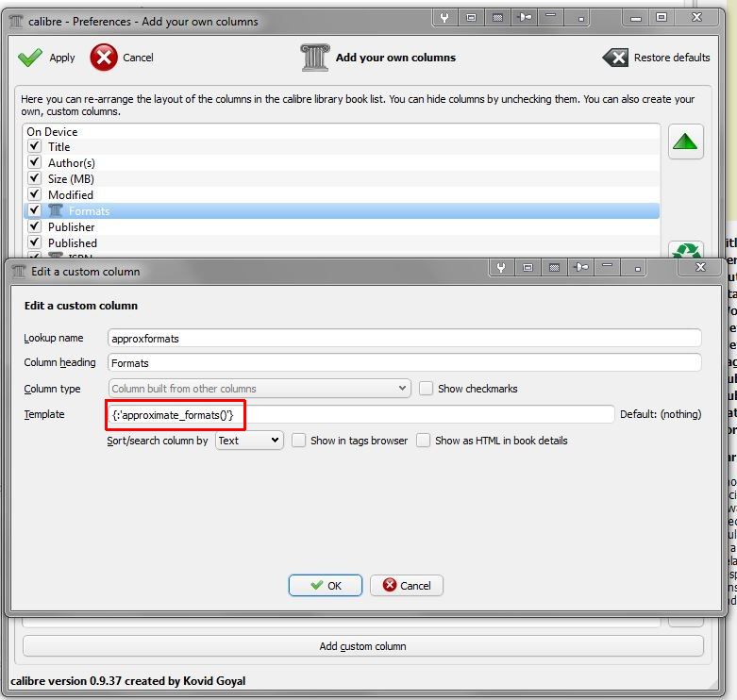Select the Published row text
The height and width of the screenshot is (700, 737).
click(x=73, y=242)
